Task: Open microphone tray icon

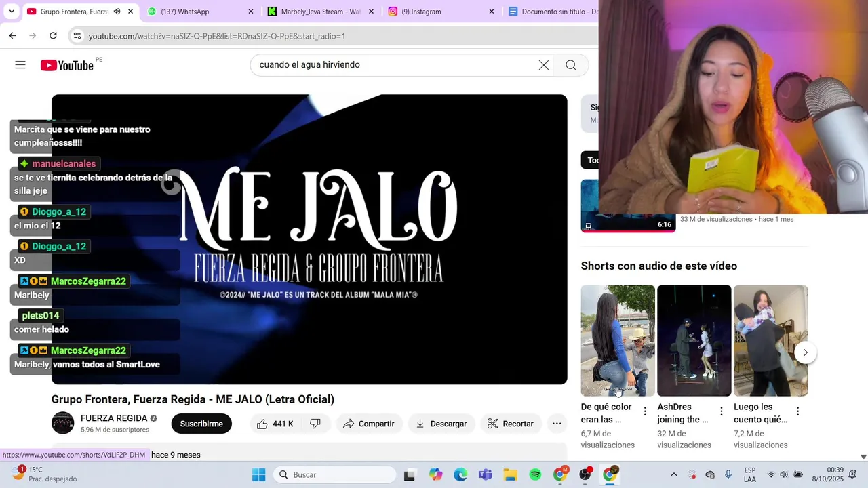Action: 728,474
